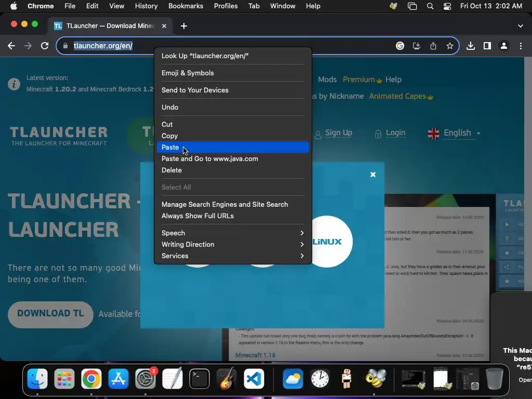
Task: Open App Store from the dock
Action: pyautogui.click(x=118, y=378)
